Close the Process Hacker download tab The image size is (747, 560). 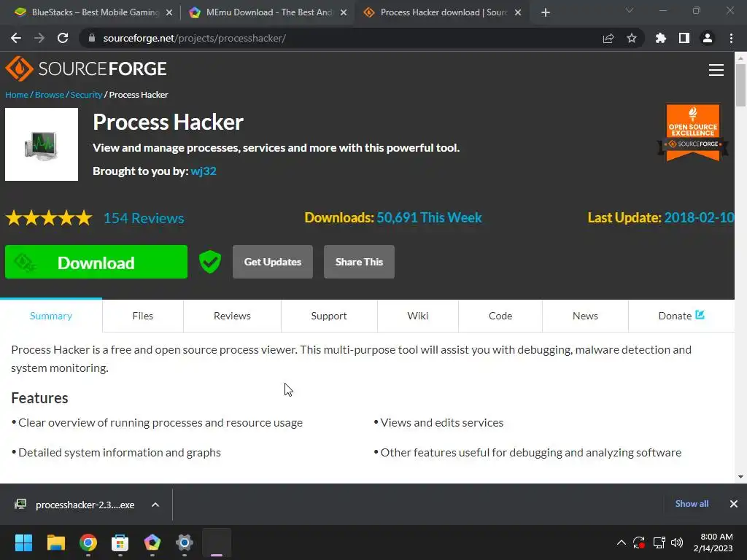tap(518, 13)
